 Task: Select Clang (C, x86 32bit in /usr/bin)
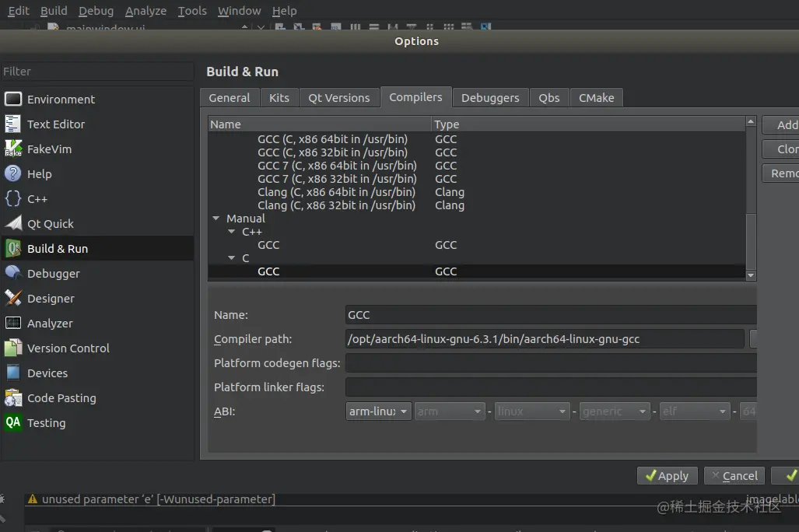pos(476,205)
